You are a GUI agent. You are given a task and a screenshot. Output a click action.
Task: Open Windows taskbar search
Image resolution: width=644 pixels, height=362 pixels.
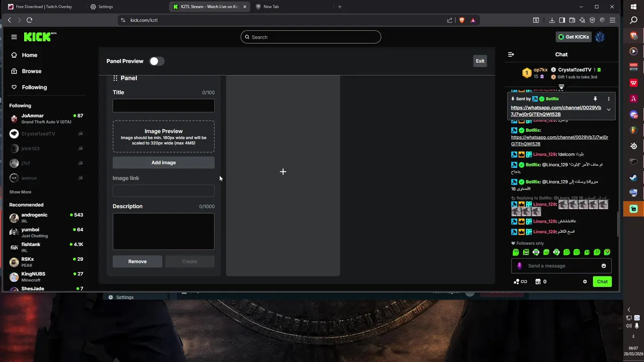click(634, 21)
